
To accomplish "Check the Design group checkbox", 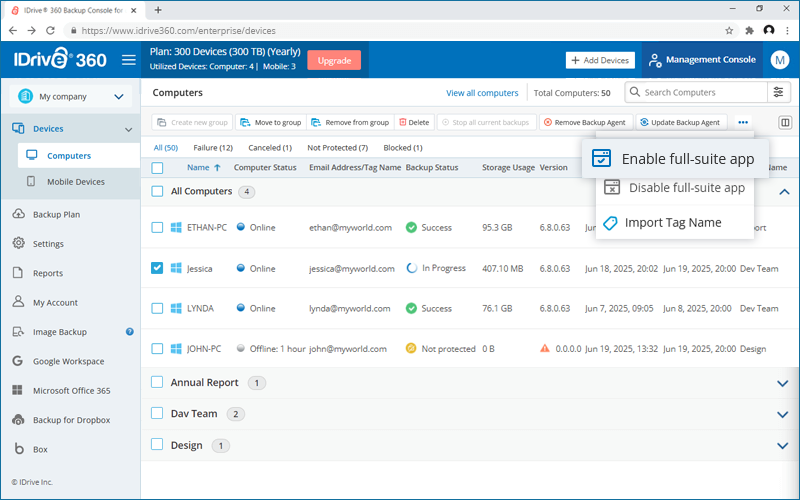I will coord(157,445).
